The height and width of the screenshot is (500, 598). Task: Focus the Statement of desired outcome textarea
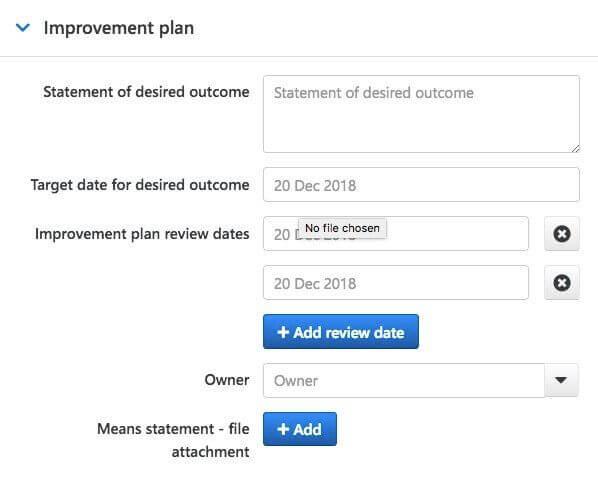coord(421,114)
